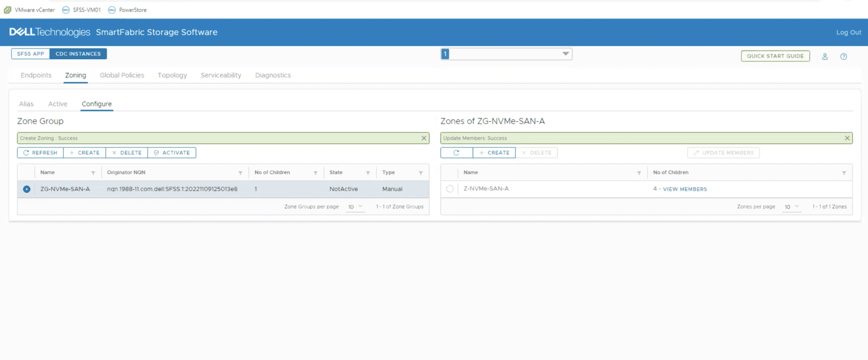Filter Zone Group No of Children column
Viewport: 868px width, 360px height.
pos(316,173)
